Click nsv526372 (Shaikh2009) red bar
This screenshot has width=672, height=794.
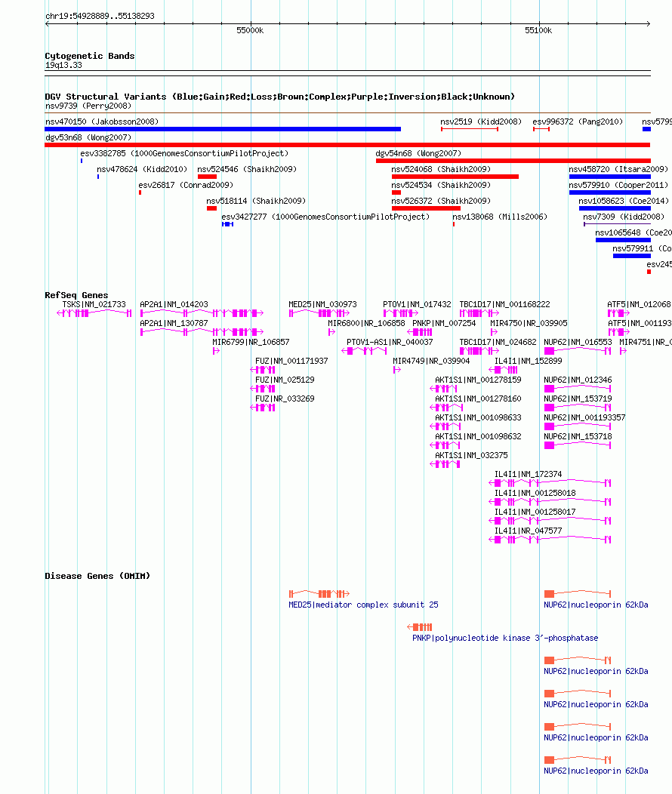point(426,208)
